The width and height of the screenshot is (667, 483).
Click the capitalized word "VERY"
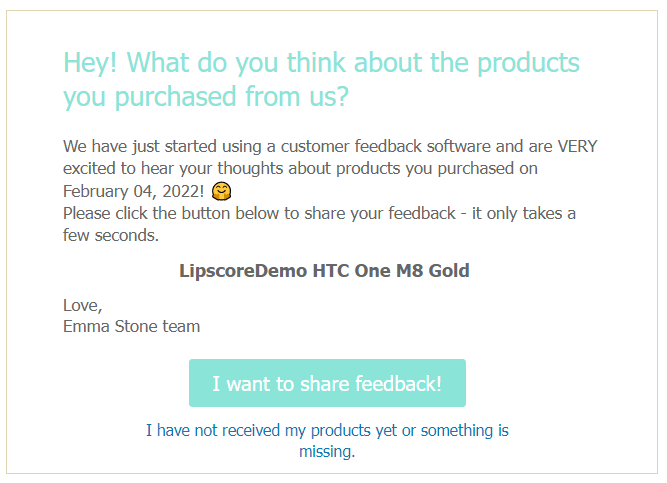click(x=577, y=147)
